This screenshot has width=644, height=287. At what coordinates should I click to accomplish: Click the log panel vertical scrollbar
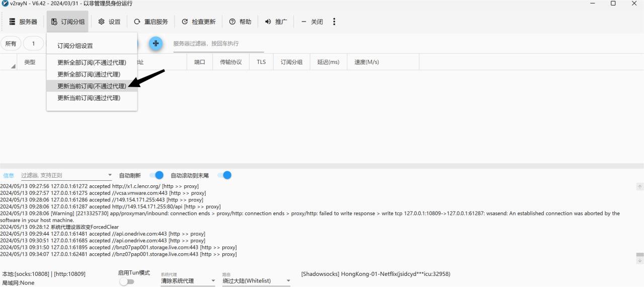point(639,222)
